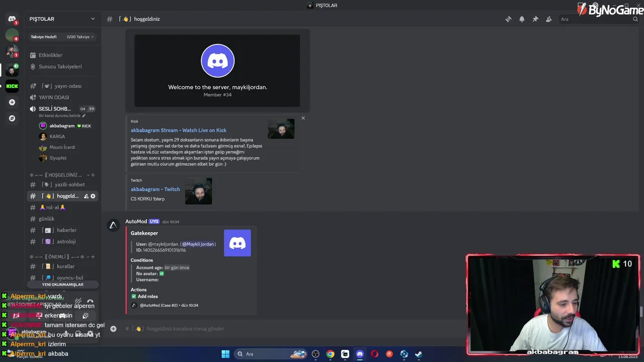Click Welcome card Discord logo avatar
Screen dimensions: 644x362
pyautogui.click(x=218, y=61)
